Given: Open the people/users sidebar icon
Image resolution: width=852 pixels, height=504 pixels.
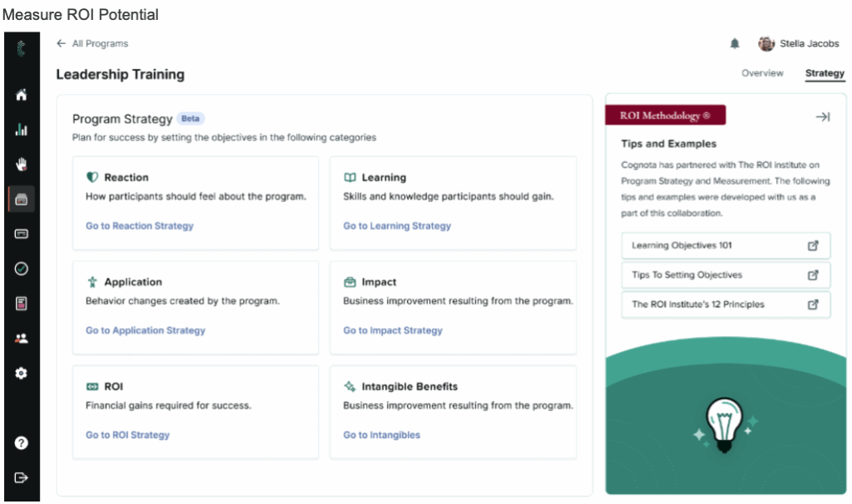Looking at the screenshot, I should pyautogui.click(x=22, y=338).
